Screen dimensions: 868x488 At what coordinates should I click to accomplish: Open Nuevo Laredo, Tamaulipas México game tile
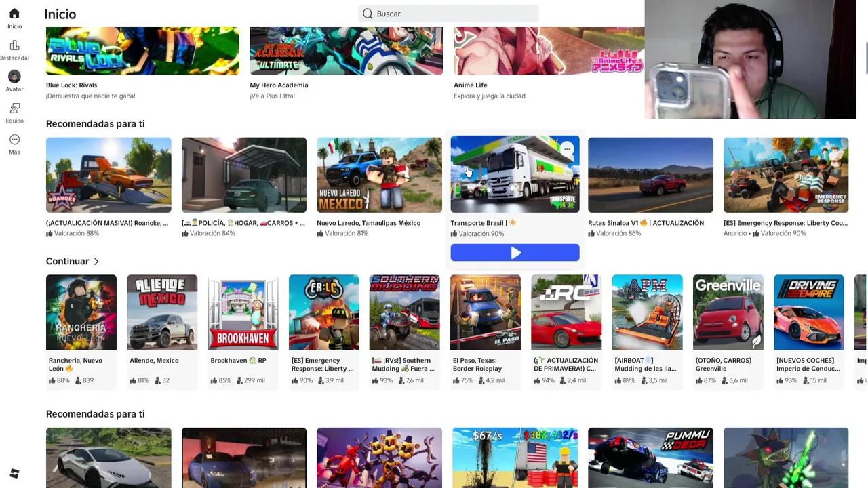coord(379,175)
